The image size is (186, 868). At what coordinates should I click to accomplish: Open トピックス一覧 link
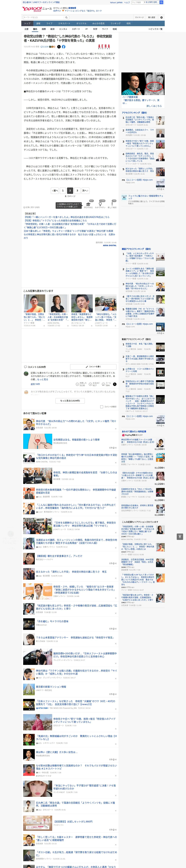pyautogui.click(x=155, y=29)
